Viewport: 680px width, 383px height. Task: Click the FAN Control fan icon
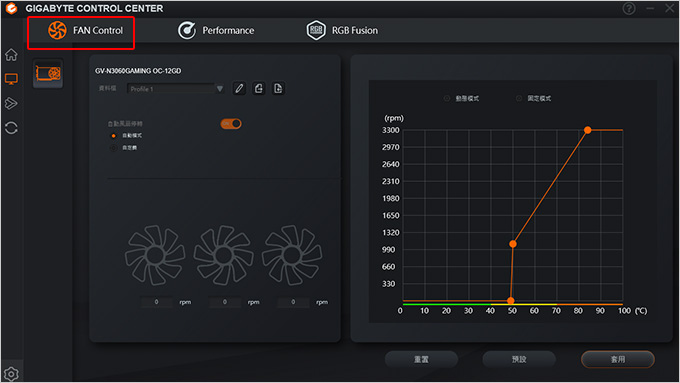57,30
